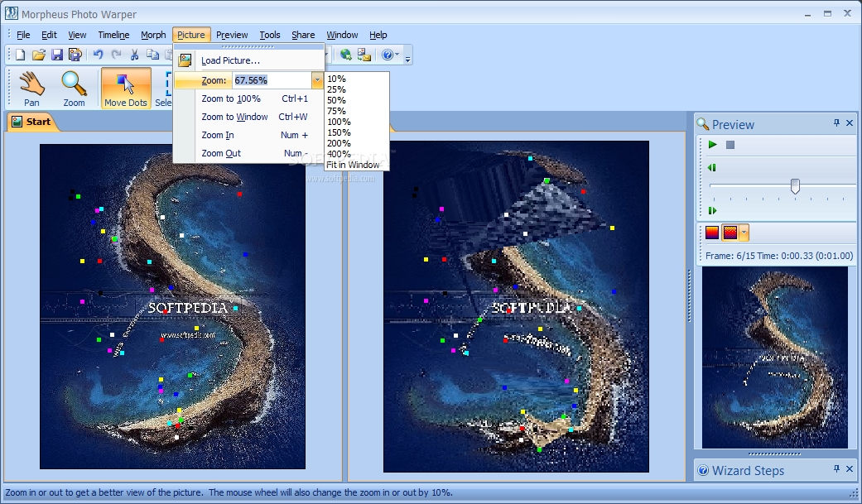Choose 10% zoom from the list
This screenshot has height=504, width=862.
pos(336,79)
